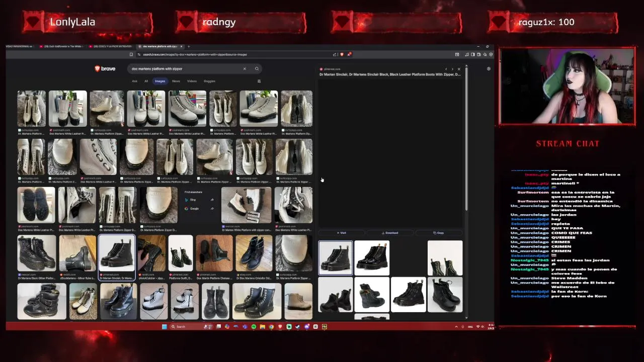Click the browser address bar URL

coord(195,54)
